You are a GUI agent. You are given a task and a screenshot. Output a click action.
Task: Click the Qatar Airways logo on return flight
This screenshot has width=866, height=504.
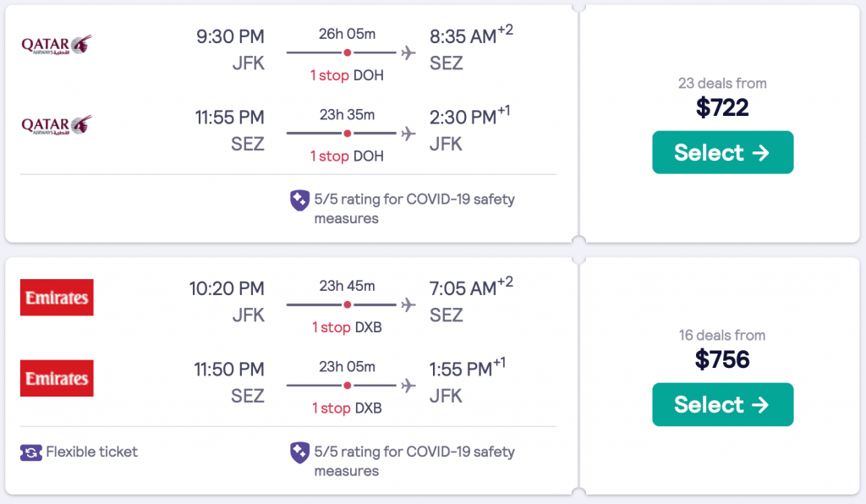click(57, 125)
